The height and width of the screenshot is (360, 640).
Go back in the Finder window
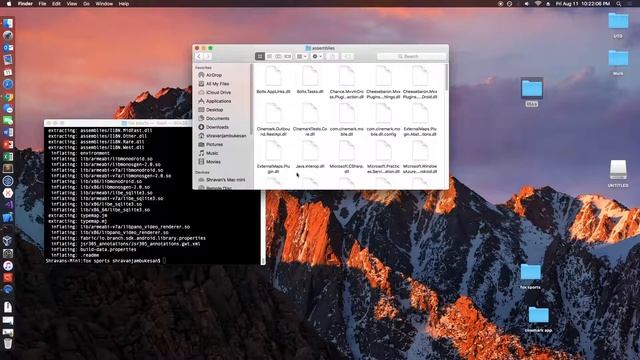click(199, 56)
